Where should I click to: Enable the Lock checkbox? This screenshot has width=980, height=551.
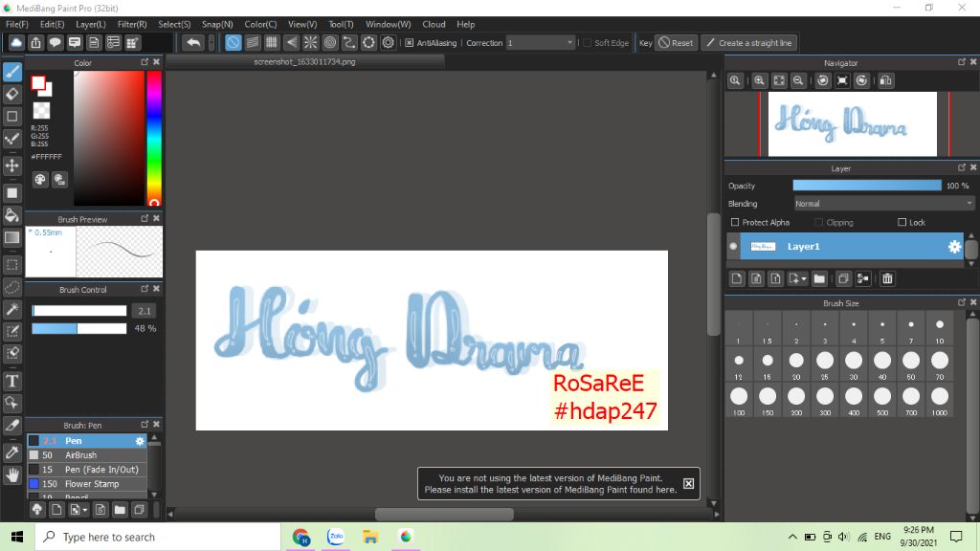coord(902,222)
